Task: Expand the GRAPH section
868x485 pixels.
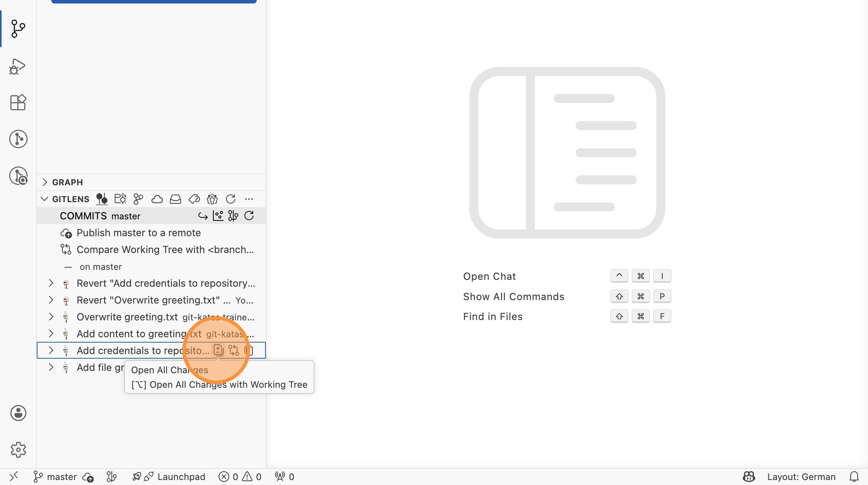Action: pyautogui.click(x=45, y=182)
